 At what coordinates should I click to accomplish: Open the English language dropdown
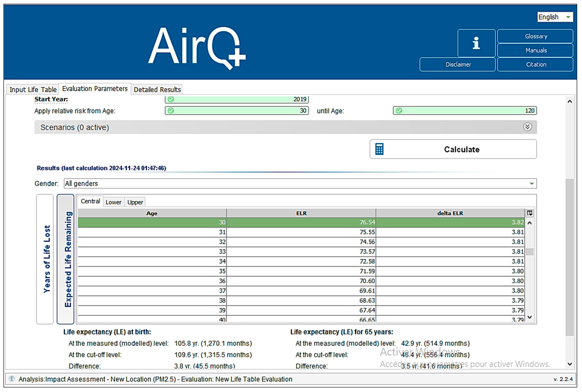[555, 17]
